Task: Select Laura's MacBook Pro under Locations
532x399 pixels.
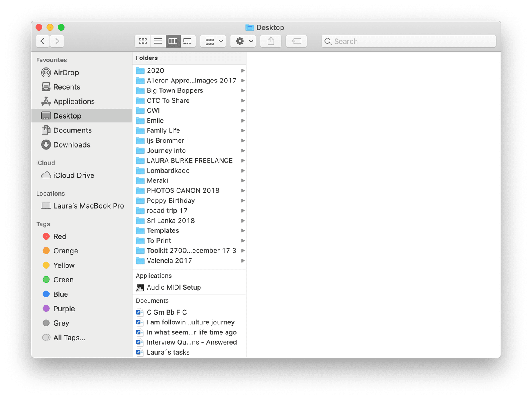Action: 88,206
